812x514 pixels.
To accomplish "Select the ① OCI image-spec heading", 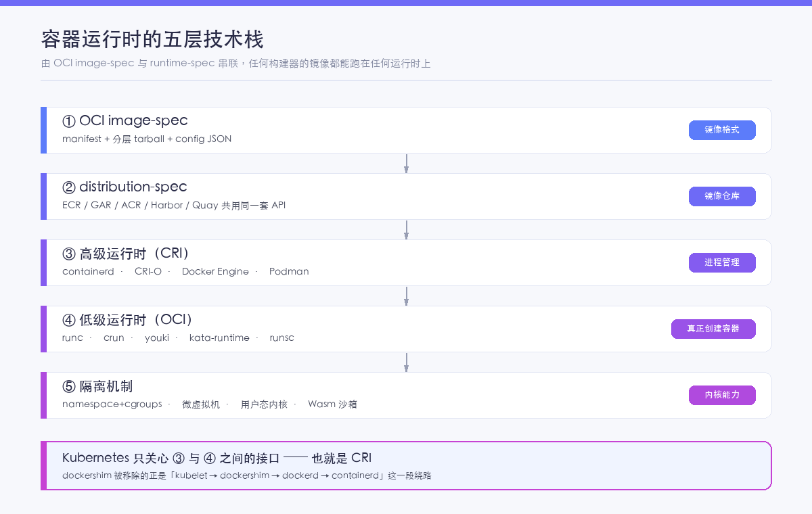I will tap(125, 120).
